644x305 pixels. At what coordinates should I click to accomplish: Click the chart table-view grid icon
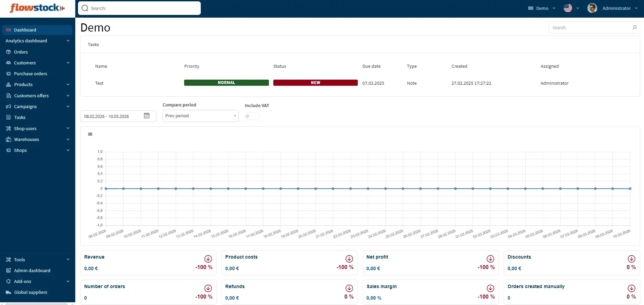(x=90, y=134)
